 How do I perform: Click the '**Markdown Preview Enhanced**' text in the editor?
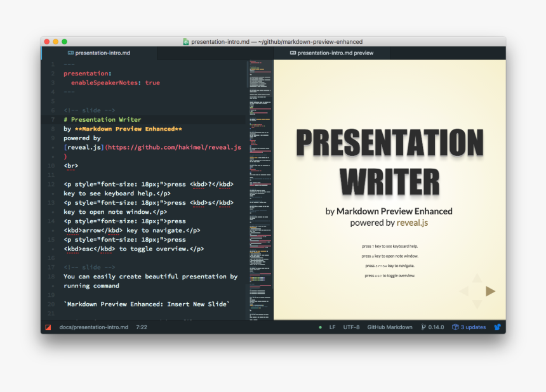pyautogui.click(x=128, y=129)
